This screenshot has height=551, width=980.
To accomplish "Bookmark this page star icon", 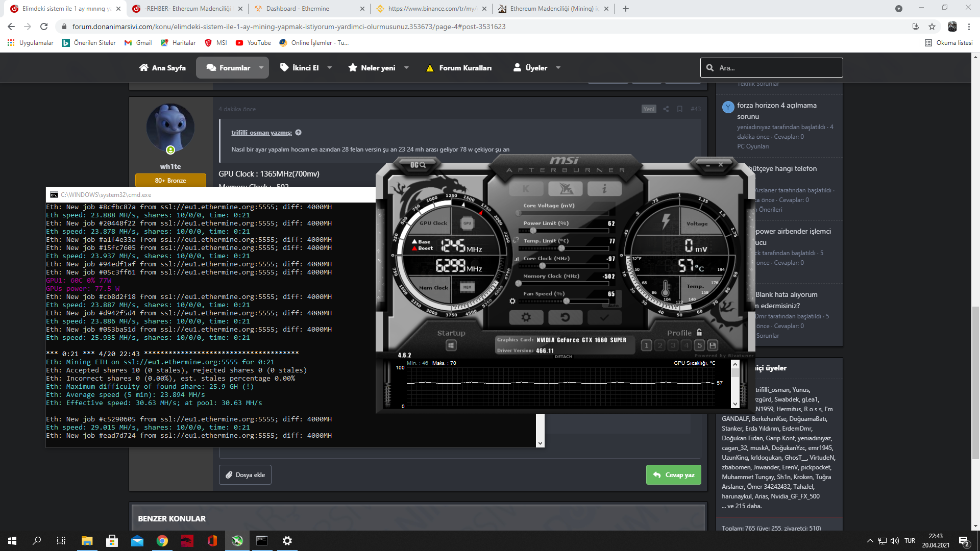I will tap(932, 27).
